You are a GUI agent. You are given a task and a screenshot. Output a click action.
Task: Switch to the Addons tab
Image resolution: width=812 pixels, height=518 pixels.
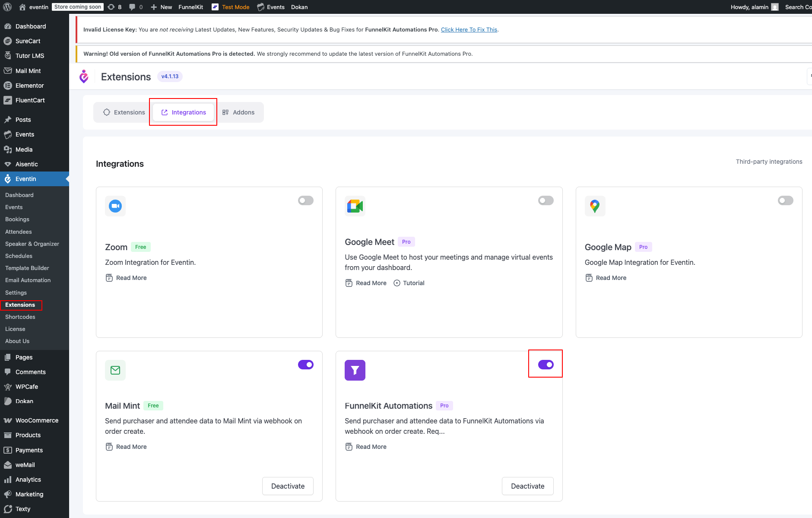[x=238, y=112]
